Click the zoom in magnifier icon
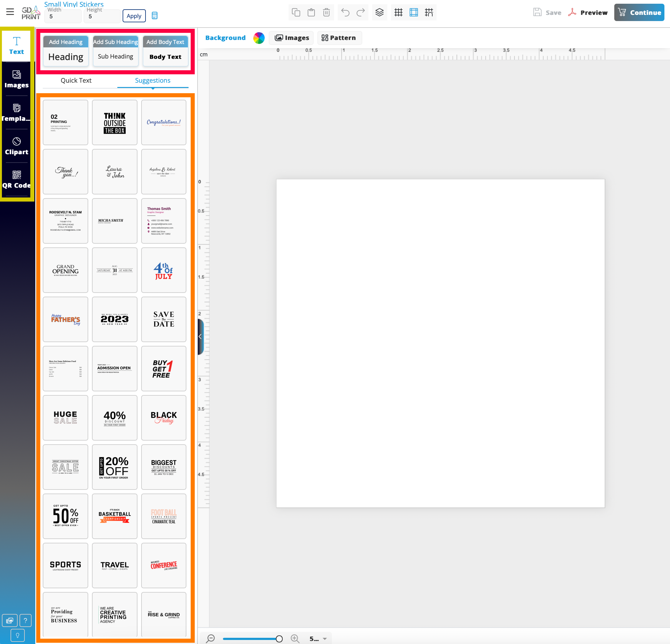Viewport: 670px width, 644px height. [295, 638]
